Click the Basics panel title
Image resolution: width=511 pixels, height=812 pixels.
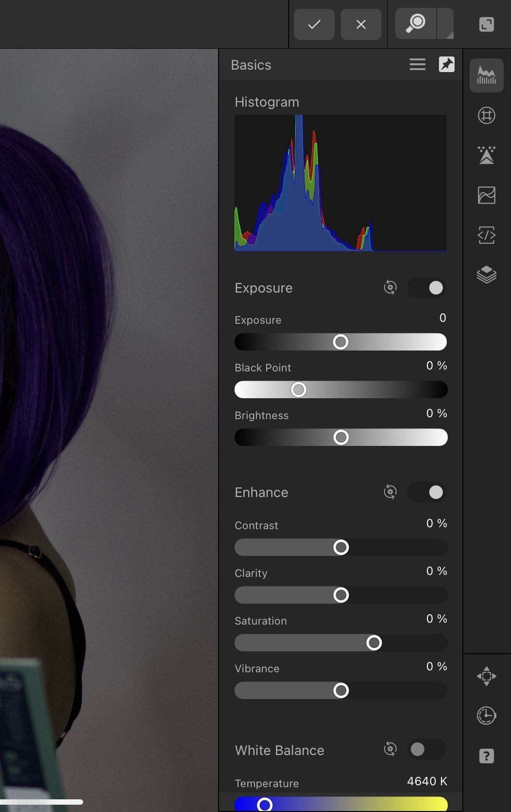pyautogui.click(x=251, y=65)
